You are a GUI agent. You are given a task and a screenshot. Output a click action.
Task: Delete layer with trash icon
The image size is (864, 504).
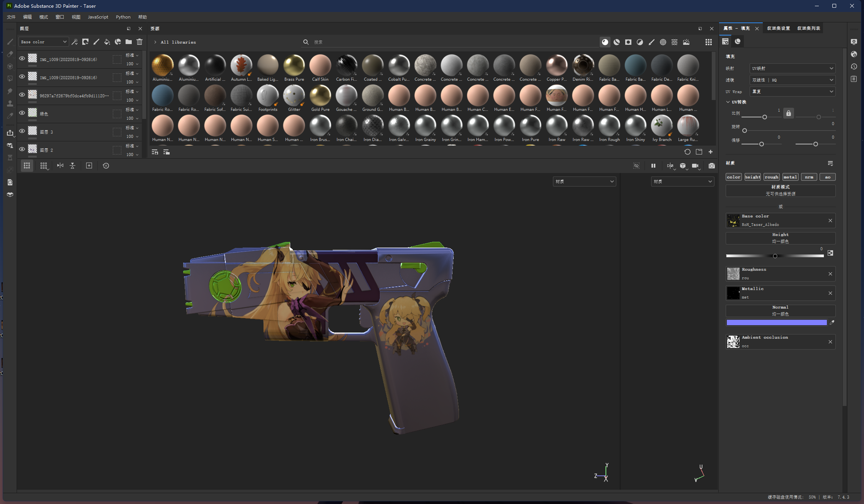tap(139, 42)
